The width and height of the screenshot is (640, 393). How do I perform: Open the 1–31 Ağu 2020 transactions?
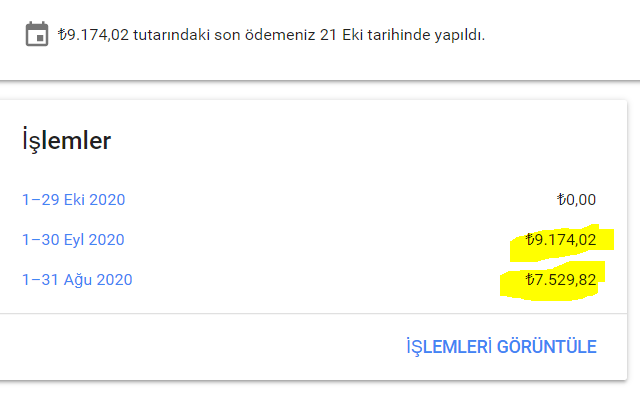(x=77, y=280)
